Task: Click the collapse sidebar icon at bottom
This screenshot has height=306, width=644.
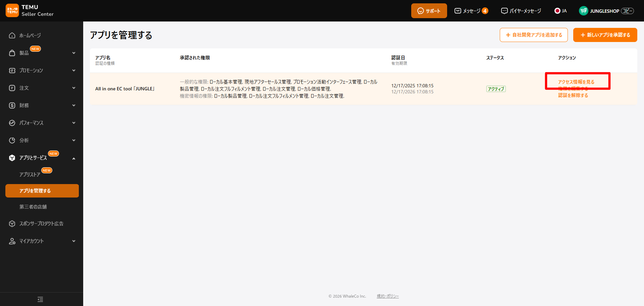Action: [40, 299]
